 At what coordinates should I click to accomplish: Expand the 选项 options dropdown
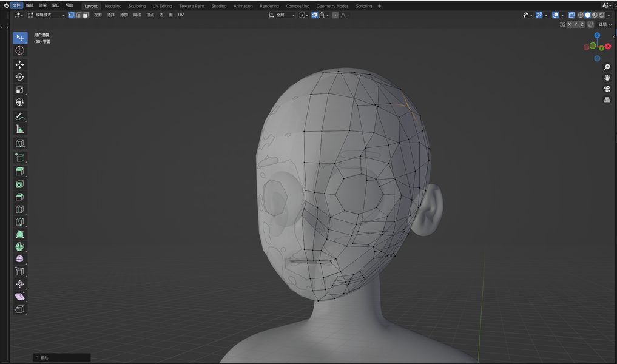click(x=604, y=24)
